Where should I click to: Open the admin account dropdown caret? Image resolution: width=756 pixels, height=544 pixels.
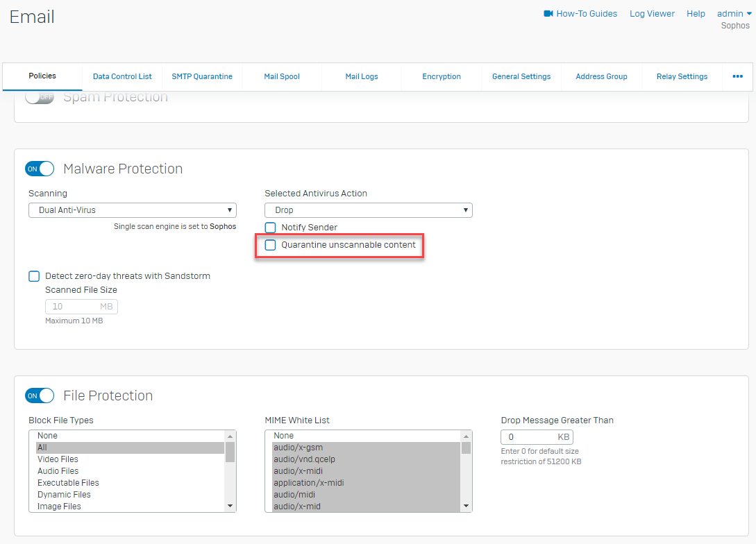click(748, 13)
